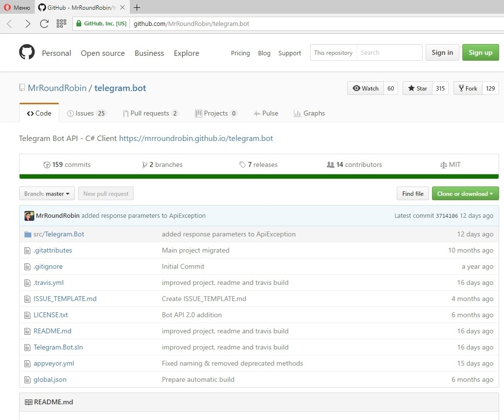
Task: Click the Support link
Action: click(x=289, y=53)
